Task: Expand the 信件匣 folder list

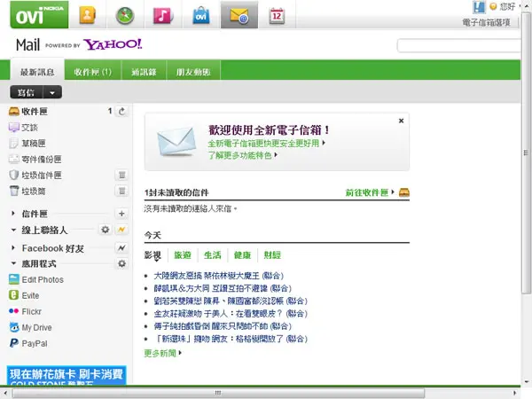Action: coord(13,214)
